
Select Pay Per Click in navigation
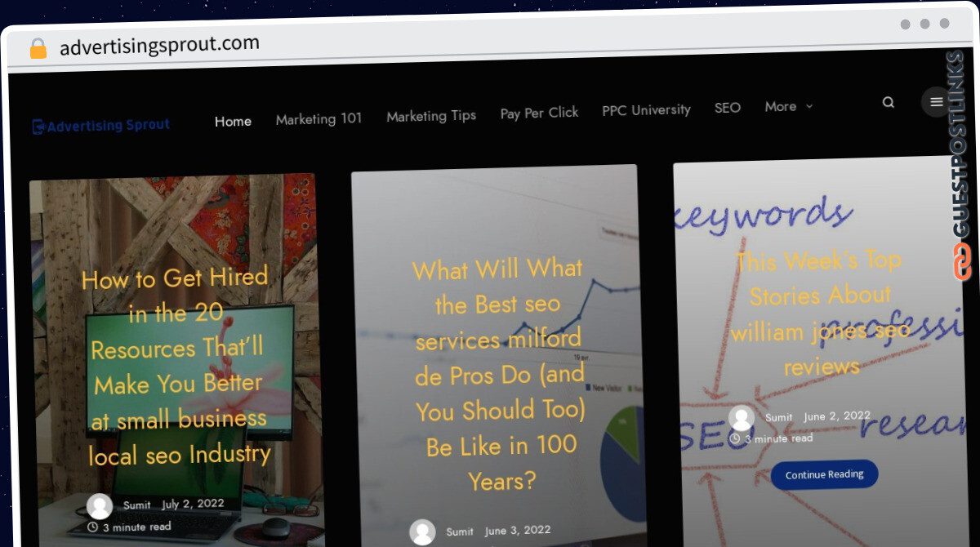[x=539, y=113]
